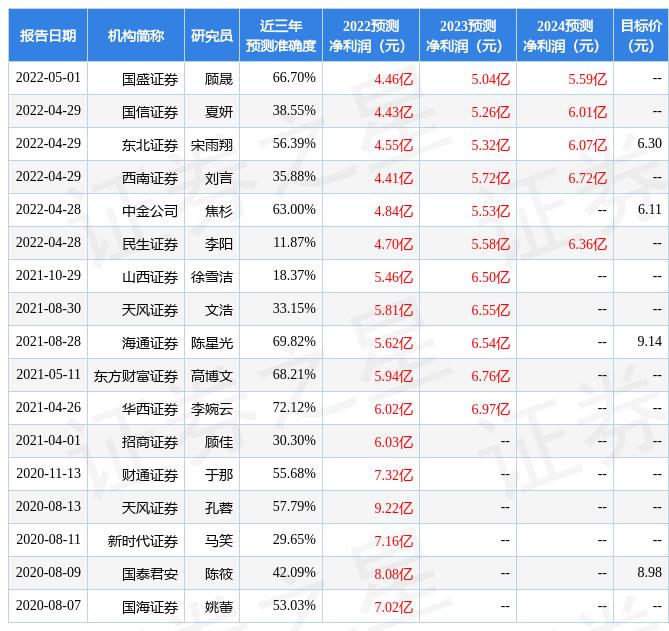Select target price 9.14
The height and width of the screenshot is (631, 669).
(x=649, y=341)
